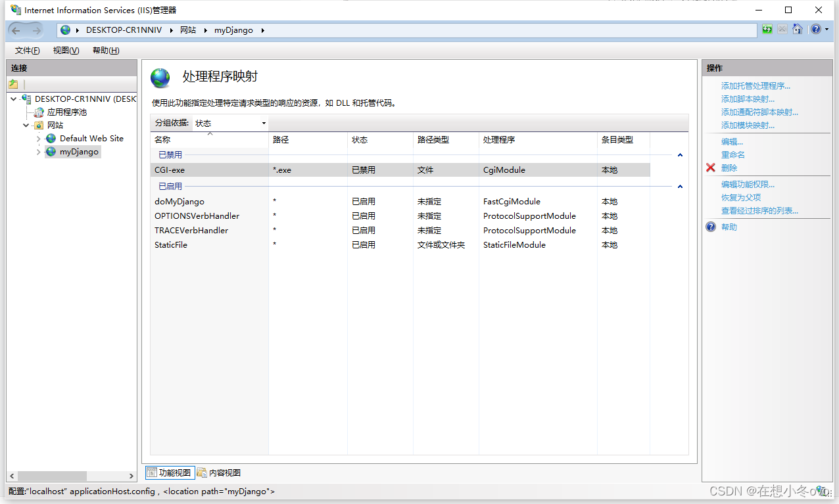Screen dimensions: 839x504
Task: Open the 视图(V) menu
Action: 66,51
